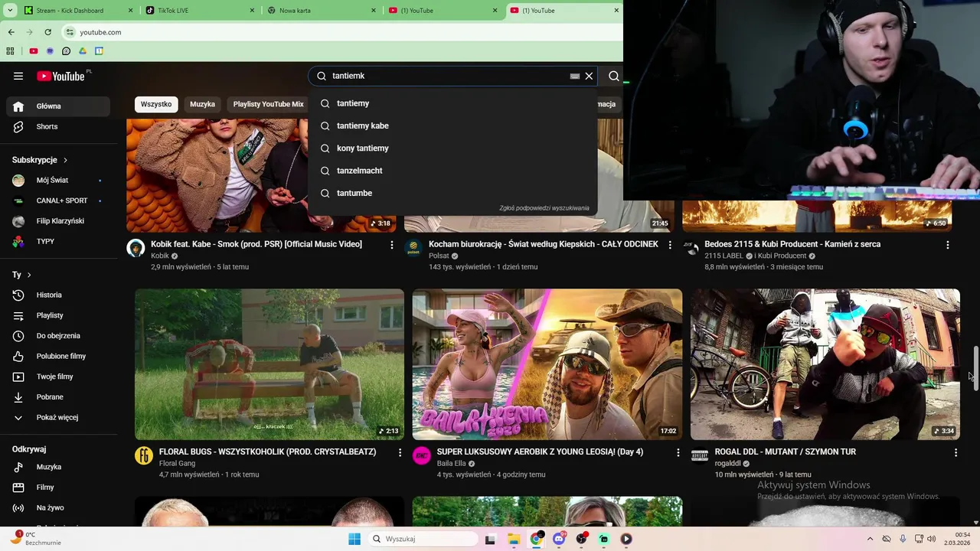Screen dimensions: 980x551
Task: Open the Google Drive bookmark icon
Action: [x=83, y=51]
